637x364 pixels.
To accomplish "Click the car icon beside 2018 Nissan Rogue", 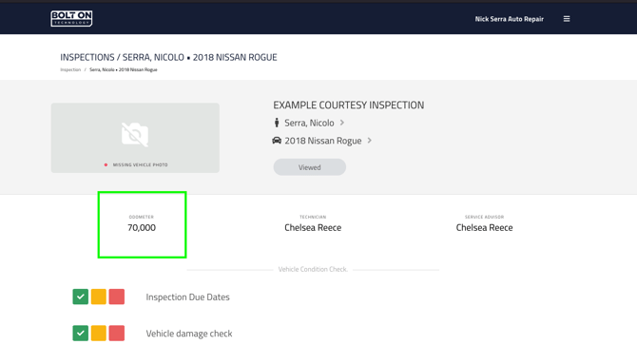I will coord(277,141).
